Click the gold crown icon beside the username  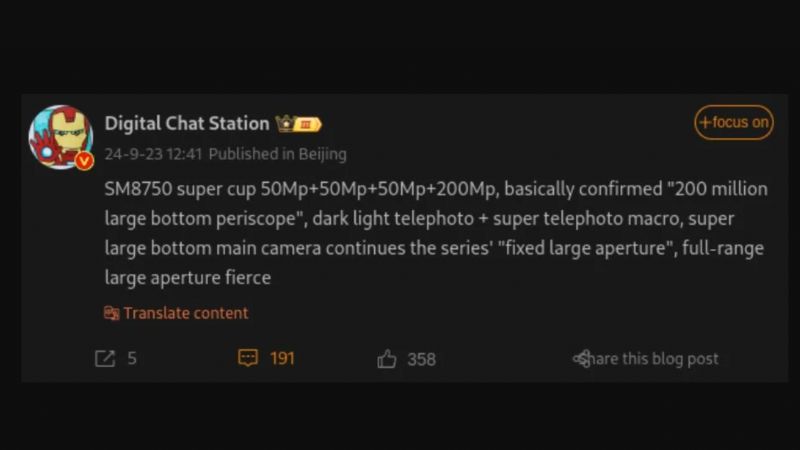[284, 124]
